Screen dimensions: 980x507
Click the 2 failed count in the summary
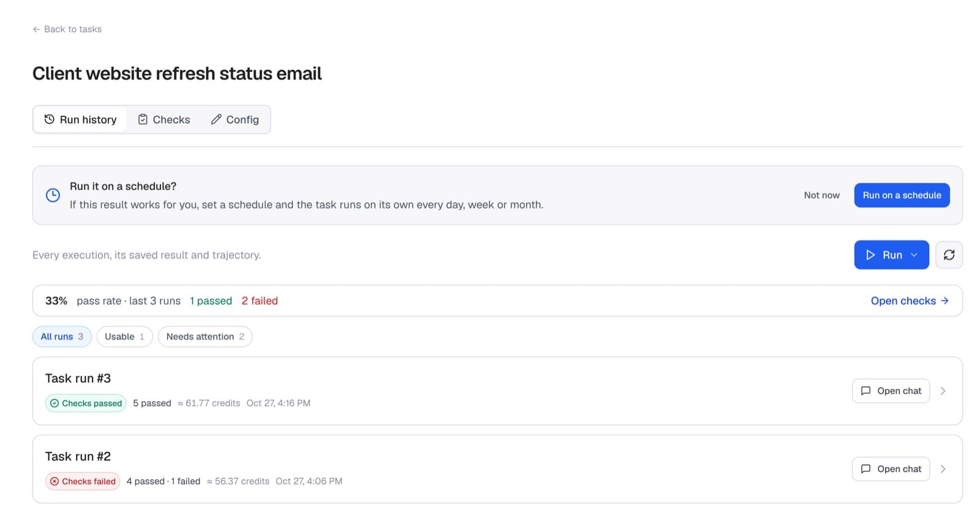click(260, 301)
